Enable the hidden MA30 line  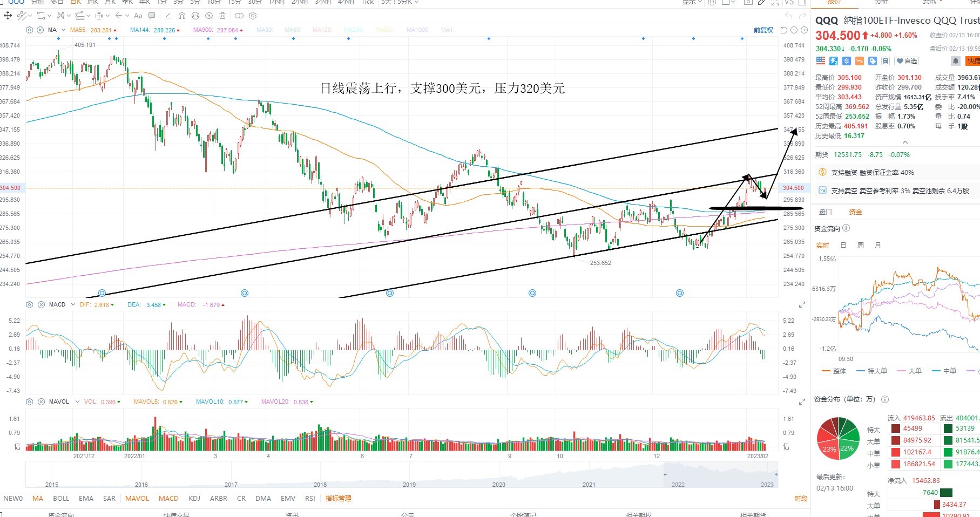[x=265, y=30]
